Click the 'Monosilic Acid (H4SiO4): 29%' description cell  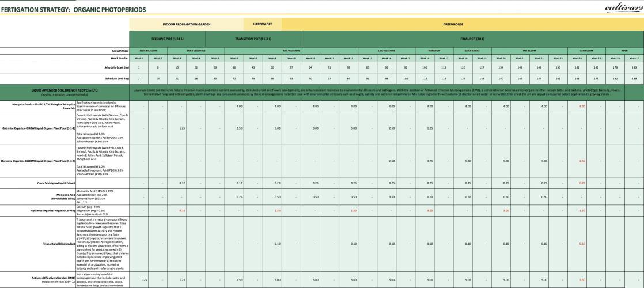tap(103, 196)
